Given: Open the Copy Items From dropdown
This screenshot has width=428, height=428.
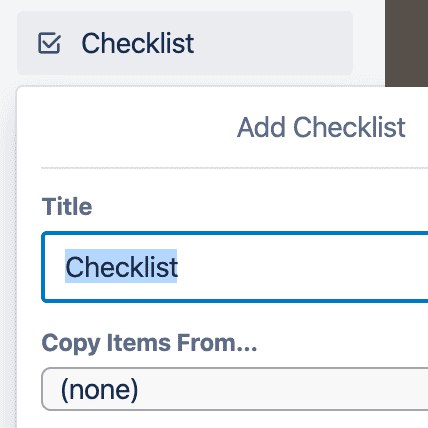Looking at the screenshot, I should [235, 389].
